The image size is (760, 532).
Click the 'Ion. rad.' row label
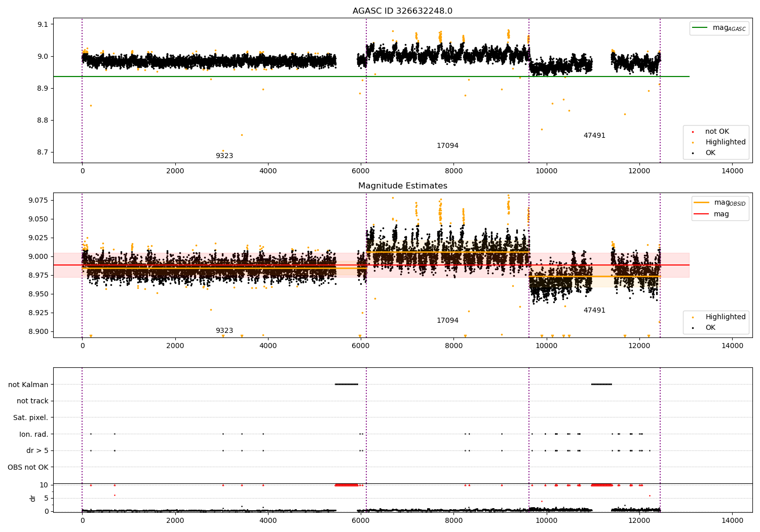tap(34, 434)
